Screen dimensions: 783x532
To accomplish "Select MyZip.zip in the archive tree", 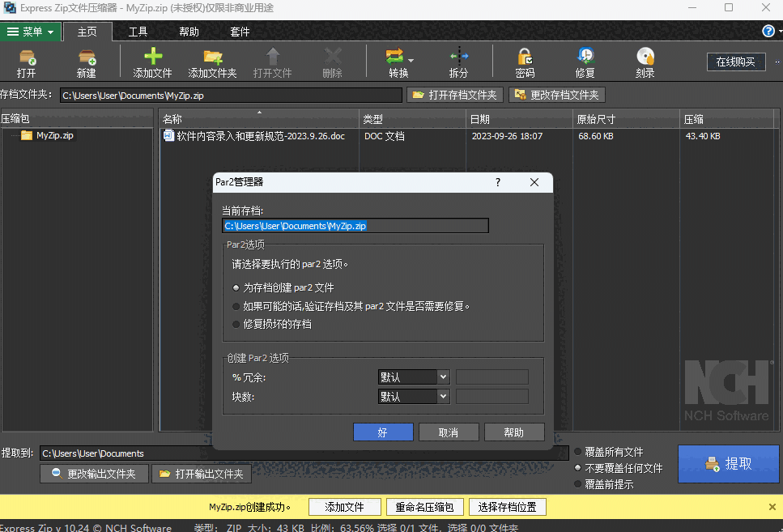I will tap(54, 135).
